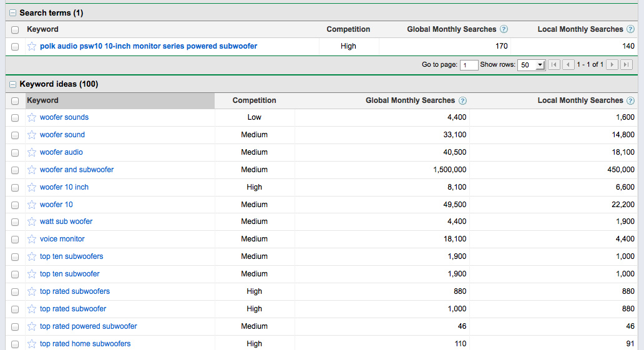Star the 'voice monitor' keyword

(32, 239)
